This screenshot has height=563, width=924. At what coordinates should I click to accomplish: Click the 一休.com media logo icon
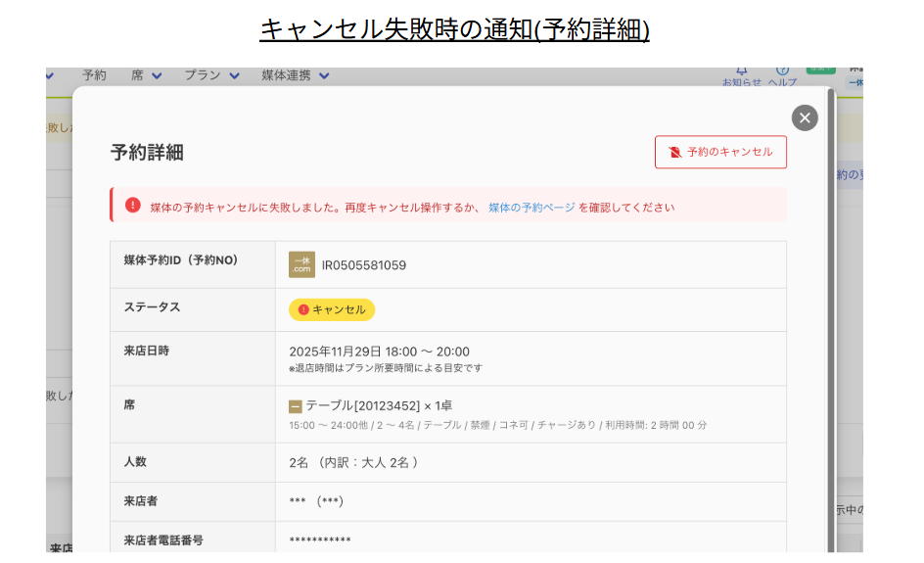coord(301,264)
